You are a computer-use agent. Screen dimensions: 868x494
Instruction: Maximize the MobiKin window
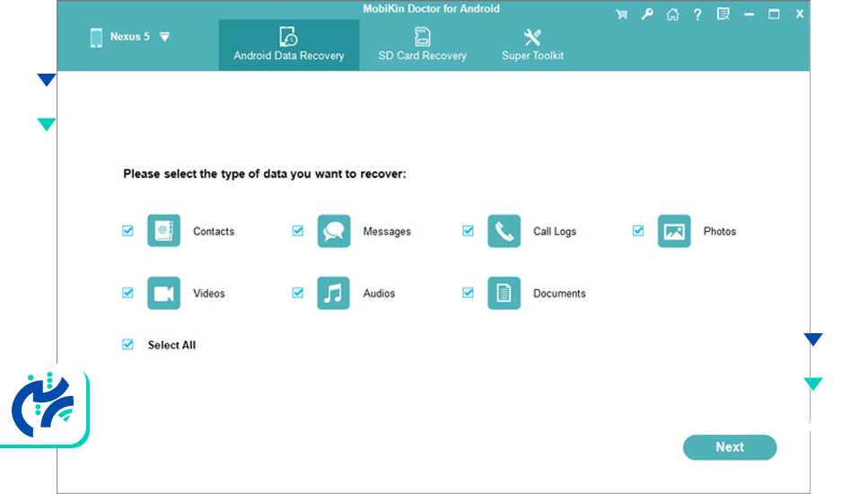774,14
